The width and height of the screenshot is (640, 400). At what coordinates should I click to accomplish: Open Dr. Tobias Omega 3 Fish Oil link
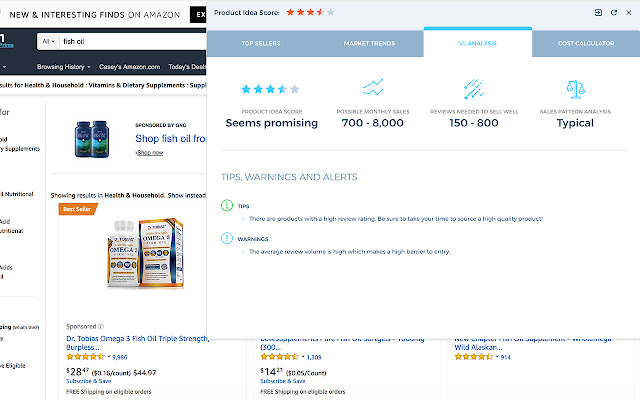132,341
